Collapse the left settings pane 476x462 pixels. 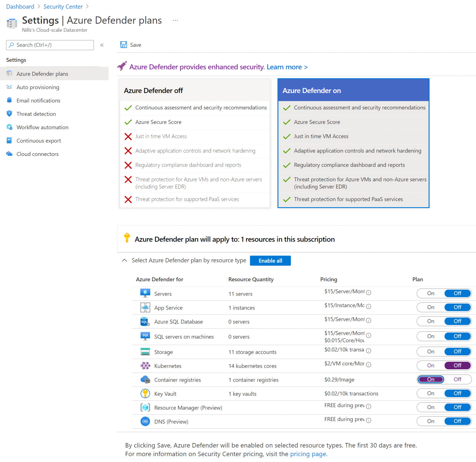[102, 45]
